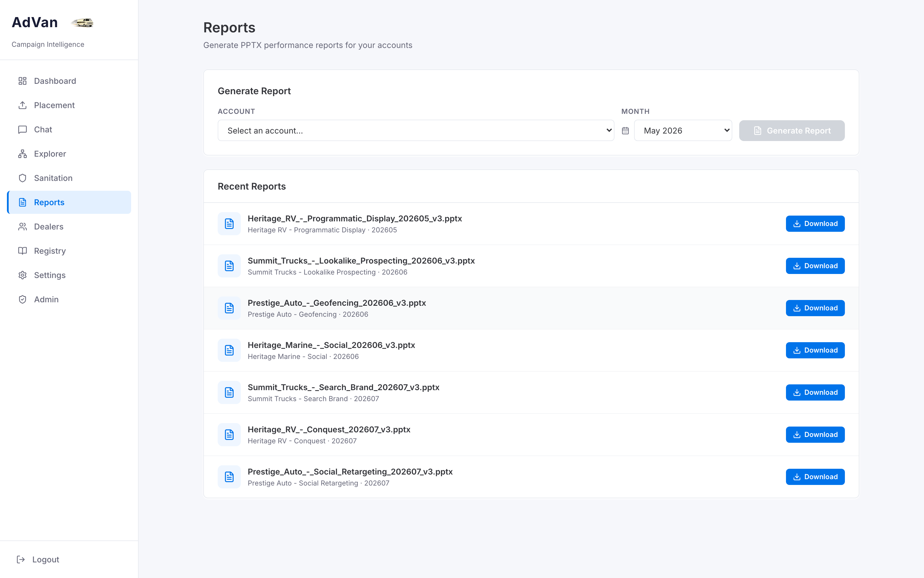924x578 pixels.
Task: Click the Recent Reports heading
Action: click(252, 187)
